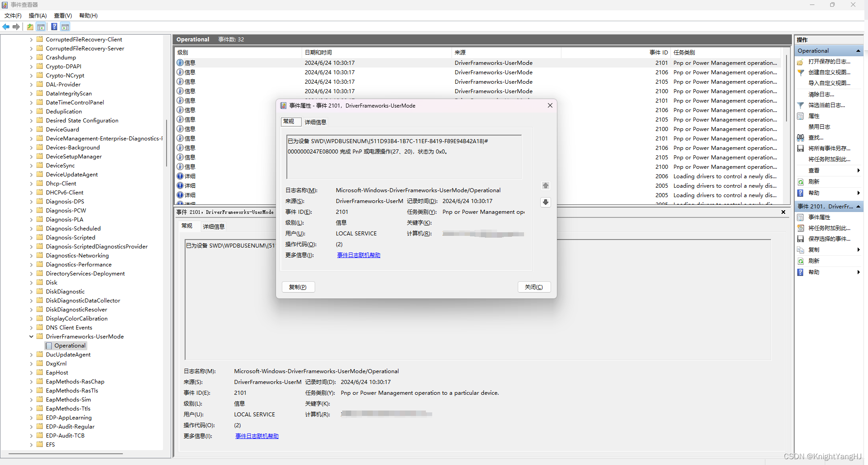Image resolution: width=868 pixels, height=465 pixels.
Task: Open the 查看(V) menu
Action: click(63, 16)
